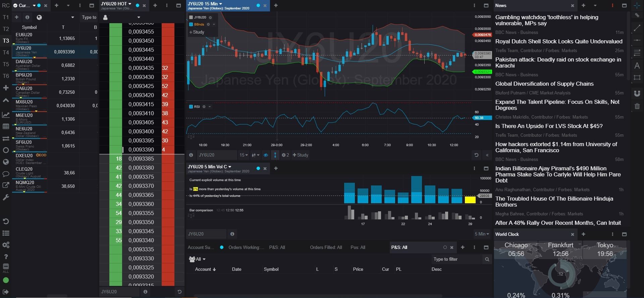Click the globe icon in quote board toolbar
This screenshot has height=298, width=644.
[x=39, y=17]
